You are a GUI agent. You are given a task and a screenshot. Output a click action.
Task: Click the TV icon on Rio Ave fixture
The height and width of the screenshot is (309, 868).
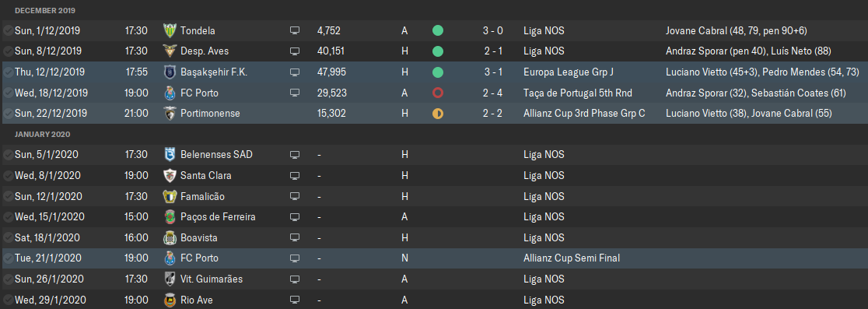coord(295,300)
